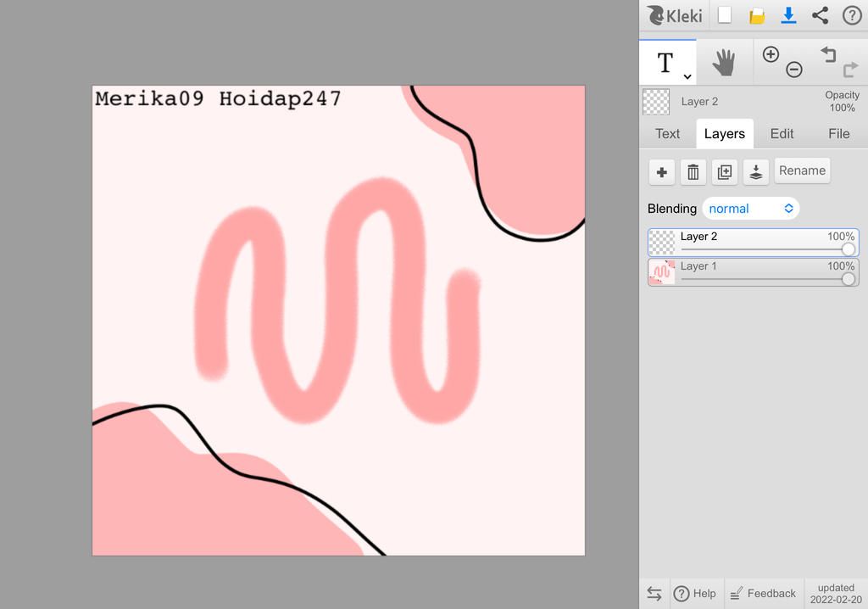This screenshot has width=868, height=609.
Task: Open help via question mark icon
Action: click(x=852, y=15)
